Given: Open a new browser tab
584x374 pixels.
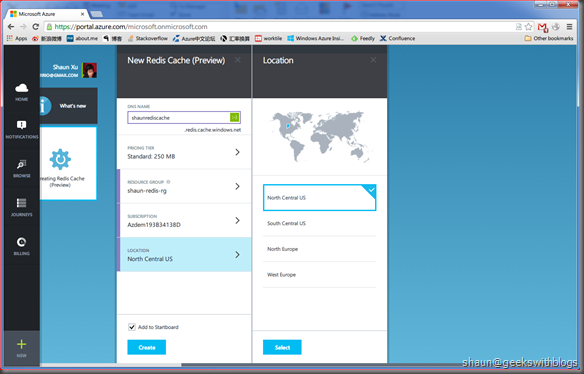Looking at the screenshot, I should 96,14.
